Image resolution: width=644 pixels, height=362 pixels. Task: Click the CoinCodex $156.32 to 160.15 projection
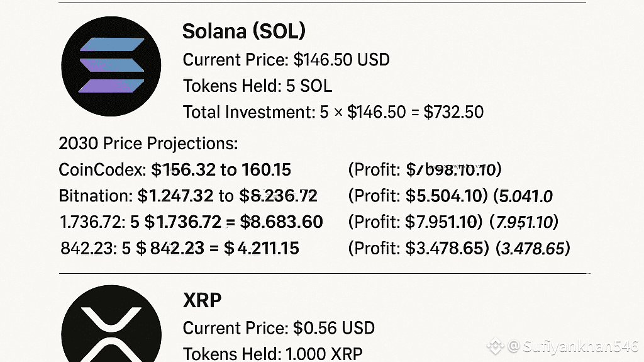[x=175, y=170]
